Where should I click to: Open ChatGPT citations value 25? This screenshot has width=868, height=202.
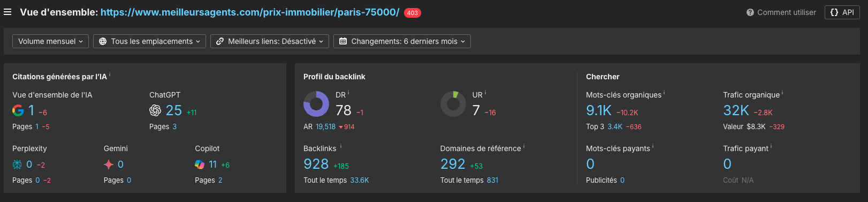pyautogui.click(x=174, y=110)
